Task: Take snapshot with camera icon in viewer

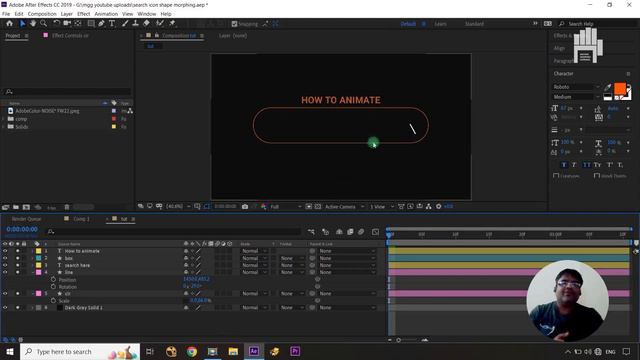Action: pos(245,207)
